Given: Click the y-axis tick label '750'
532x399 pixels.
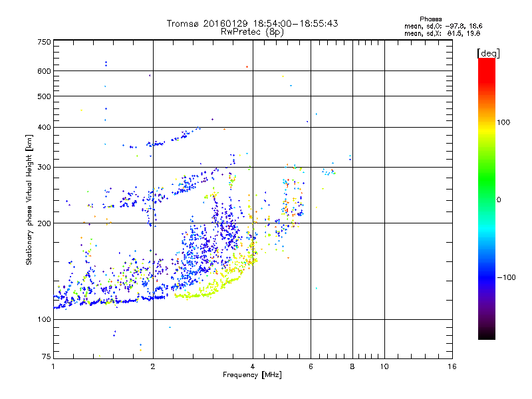Looking at the screenshot, I should pos(44,42).
